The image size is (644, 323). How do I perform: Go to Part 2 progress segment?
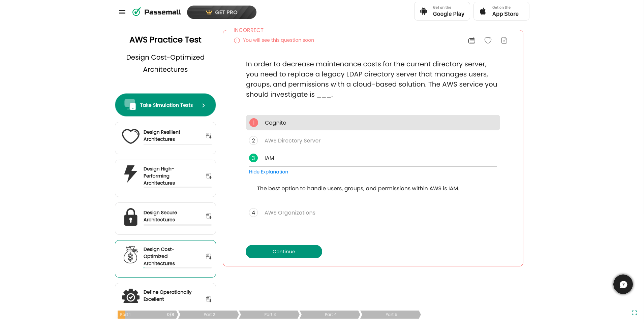[x=209, y=315]
